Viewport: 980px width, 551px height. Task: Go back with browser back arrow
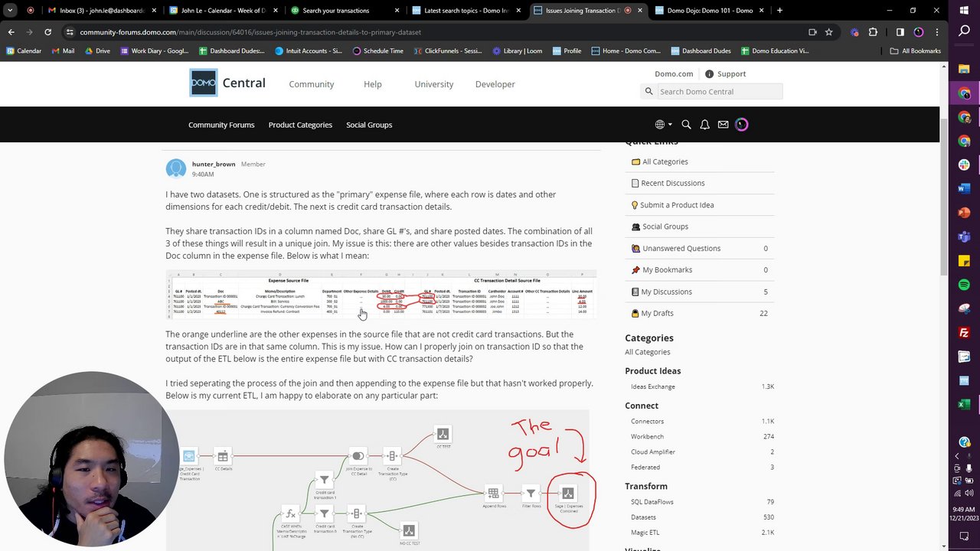pyautogui.click(x=11, y=32)
